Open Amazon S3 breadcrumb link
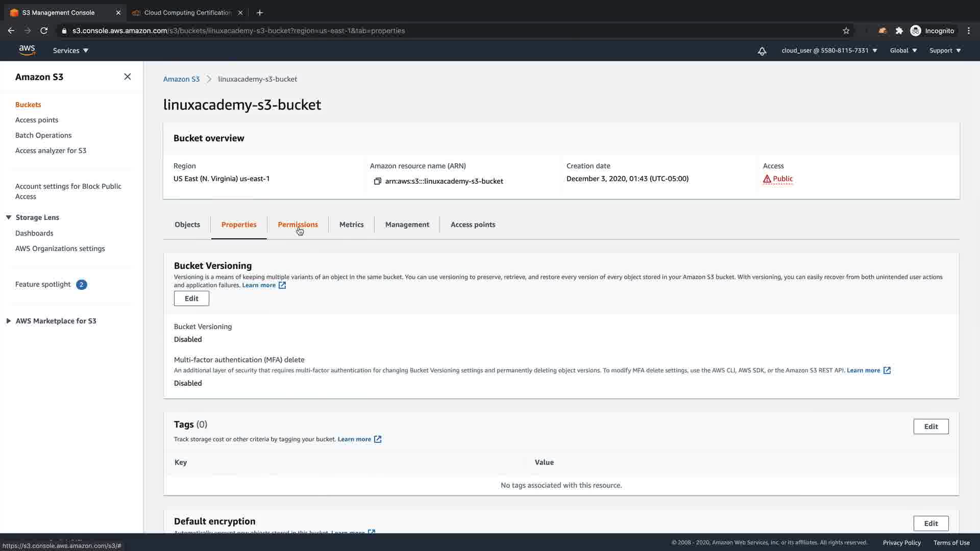Image resolution: width=980 pixels, height=551 pixels. [181, 79]
